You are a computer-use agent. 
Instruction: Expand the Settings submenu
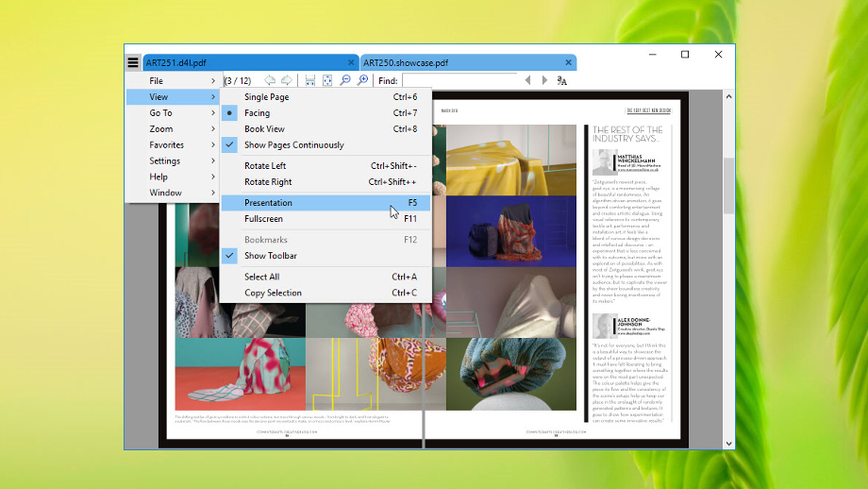(x=174, y=161)
